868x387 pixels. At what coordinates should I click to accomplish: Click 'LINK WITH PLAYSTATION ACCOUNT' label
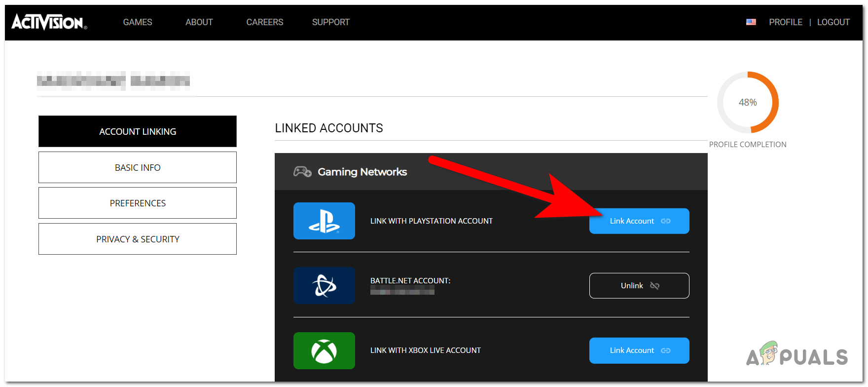[432, 221]
